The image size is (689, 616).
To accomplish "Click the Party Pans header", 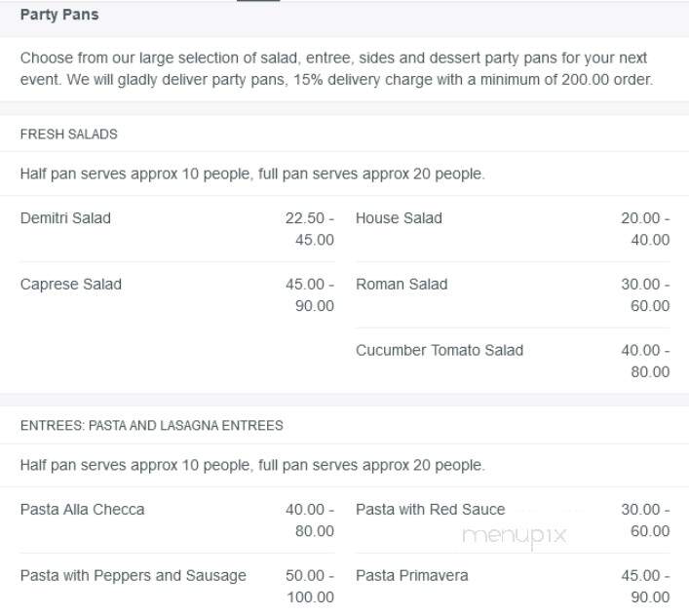I will [59, 15].
